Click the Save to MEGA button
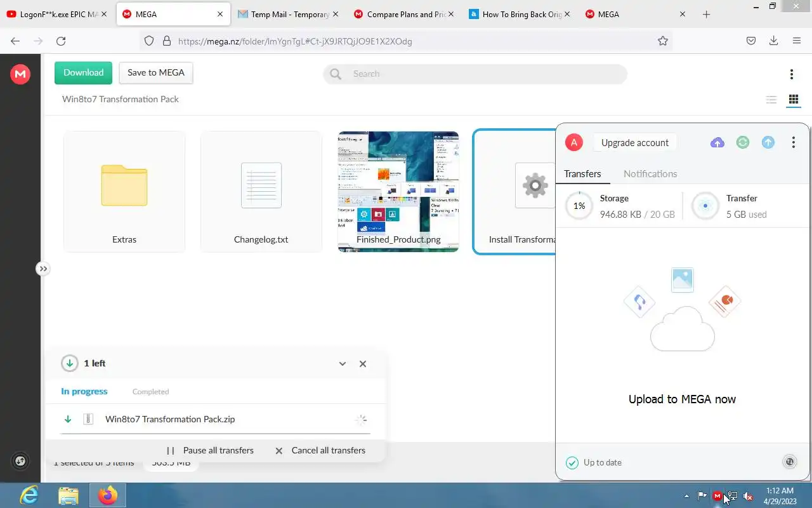This screenshot has height=508, width=812. (156, 72)
